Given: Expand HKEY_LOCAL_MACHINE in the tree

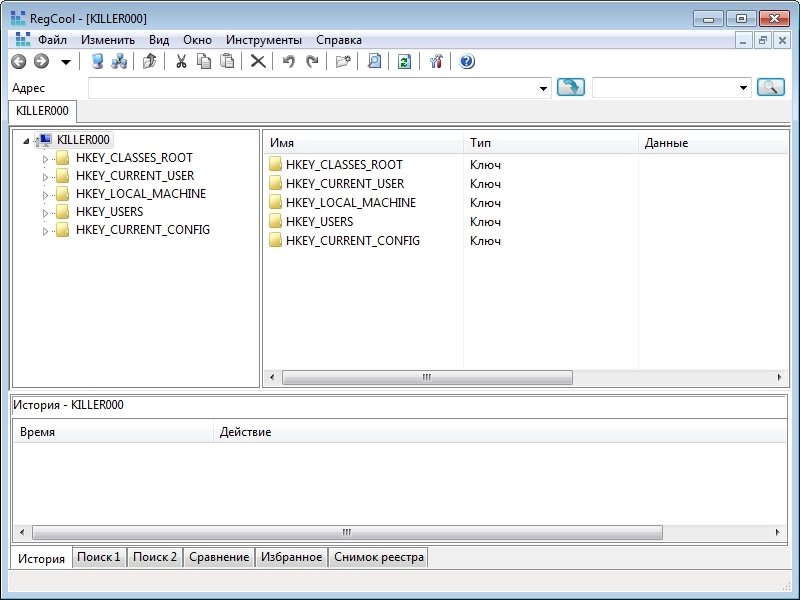Looking at the screenshot, I should [x=44, y=194].
